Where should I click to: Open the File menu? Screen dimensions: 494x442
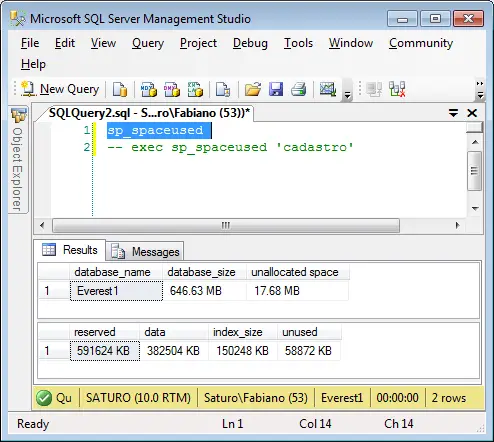(30, 43)
